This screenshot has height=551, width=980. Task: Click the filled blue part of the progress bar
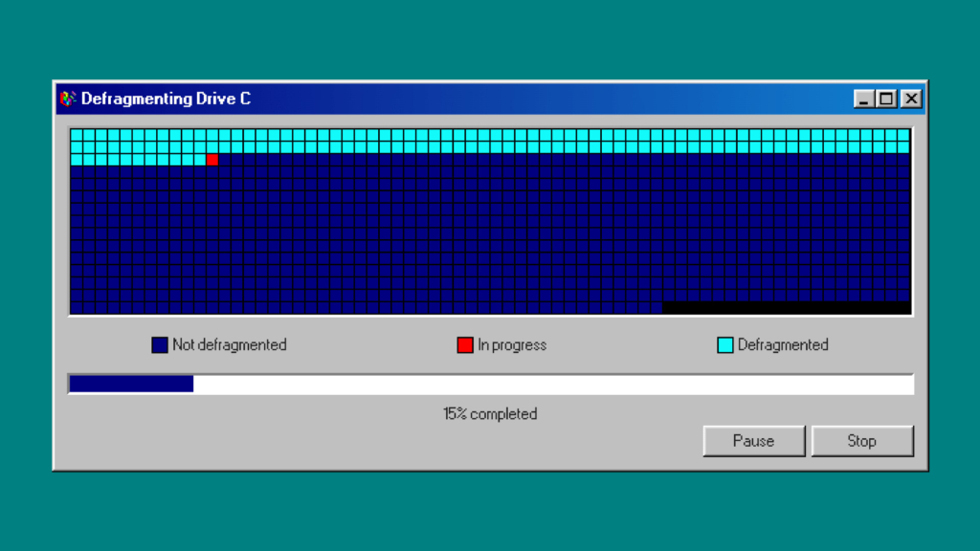click(x=131, y=385)
